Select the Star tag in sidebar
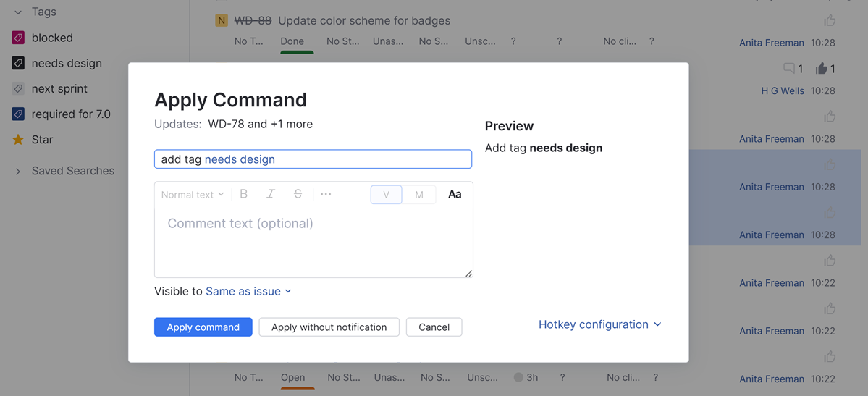The image size is (868, 396). 42,140
